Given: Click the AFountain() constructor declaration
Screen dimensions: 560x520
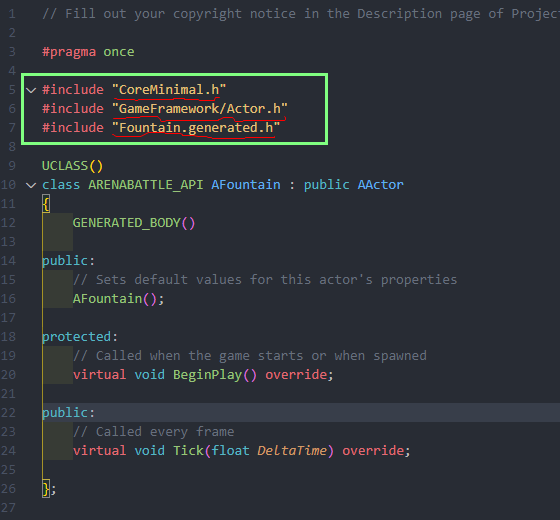Looking at the screenshot, I should point(119,299).
